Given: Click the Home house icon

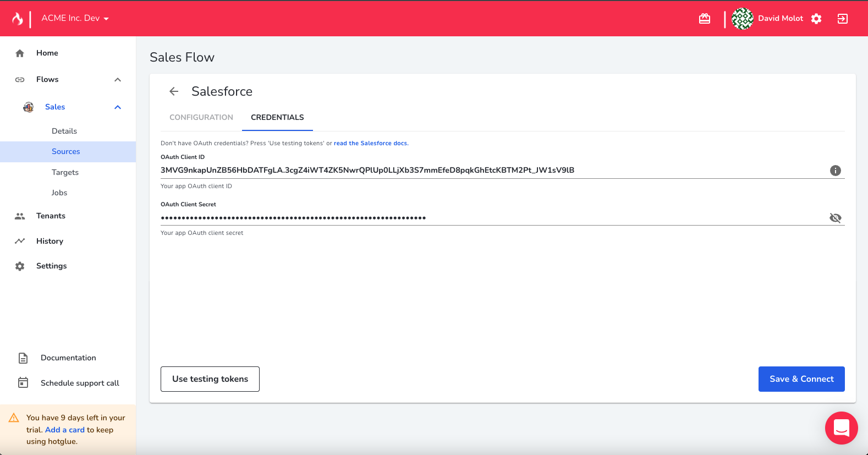Looking at the screenshot, I should [x=20, y=53].
